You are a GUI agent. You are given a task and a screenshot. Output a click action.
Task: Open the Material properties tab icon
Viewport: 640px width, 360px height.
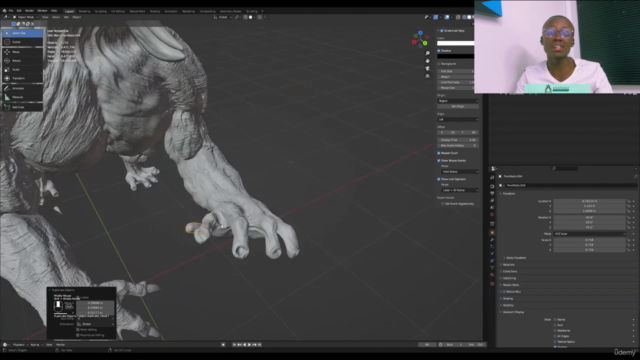(492, 275)
